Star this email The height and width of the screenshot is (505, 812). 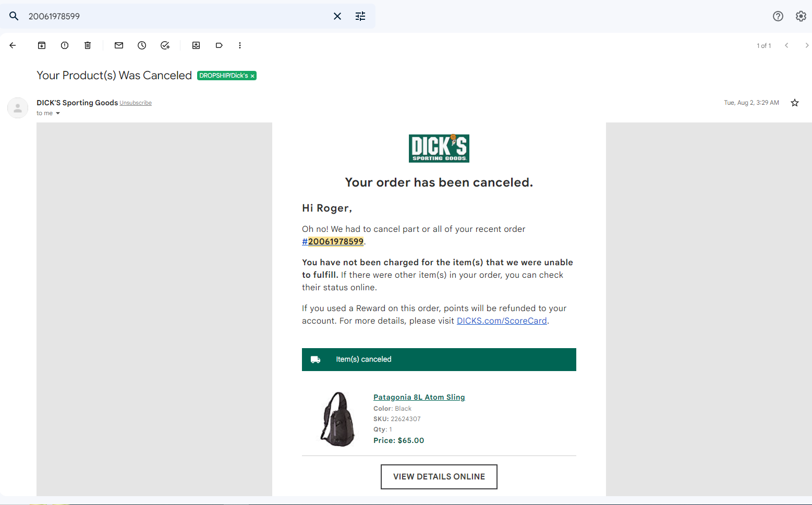pyautogui.click(x=795, y=103)
